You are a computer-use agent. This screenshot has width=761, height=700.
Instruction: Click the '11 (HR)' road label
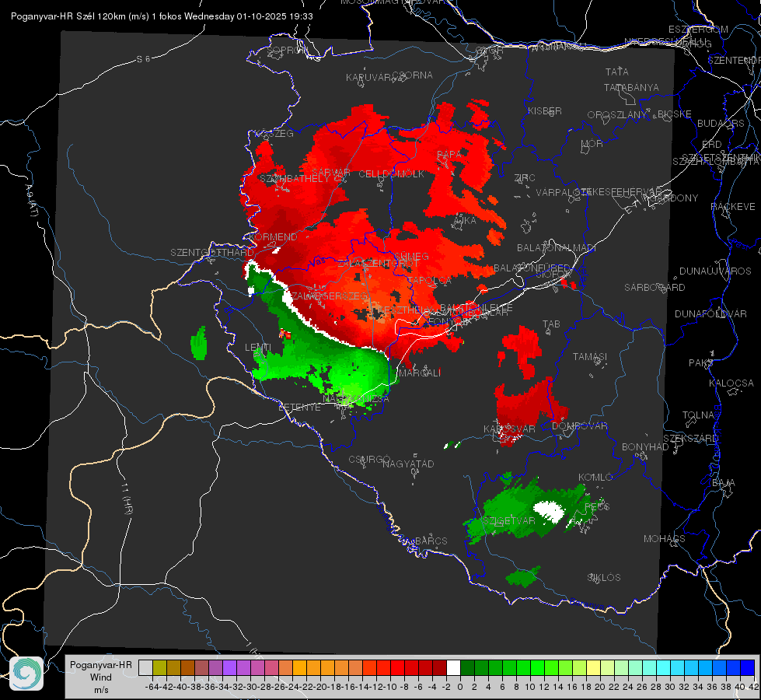[x=126, y=499]
